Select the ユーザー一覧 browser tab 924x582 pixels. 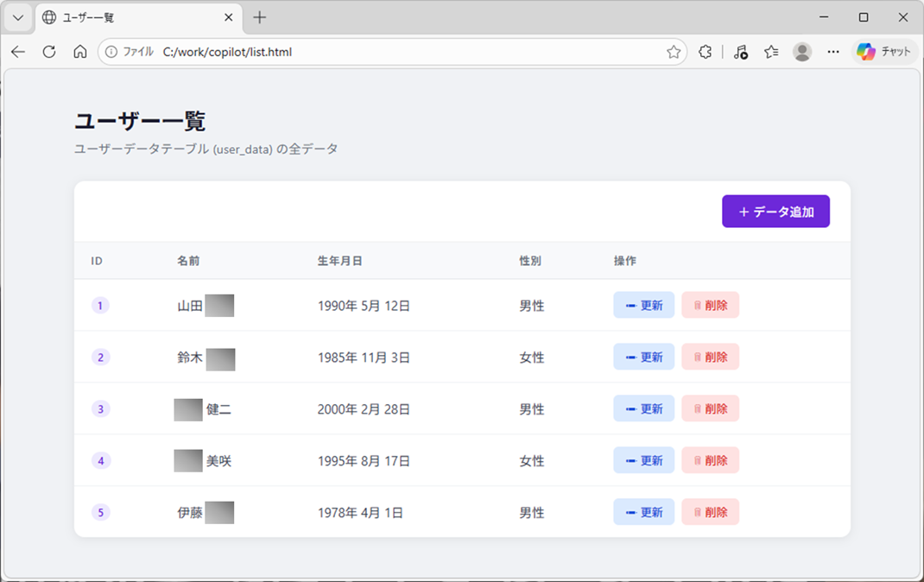point(130,17)
